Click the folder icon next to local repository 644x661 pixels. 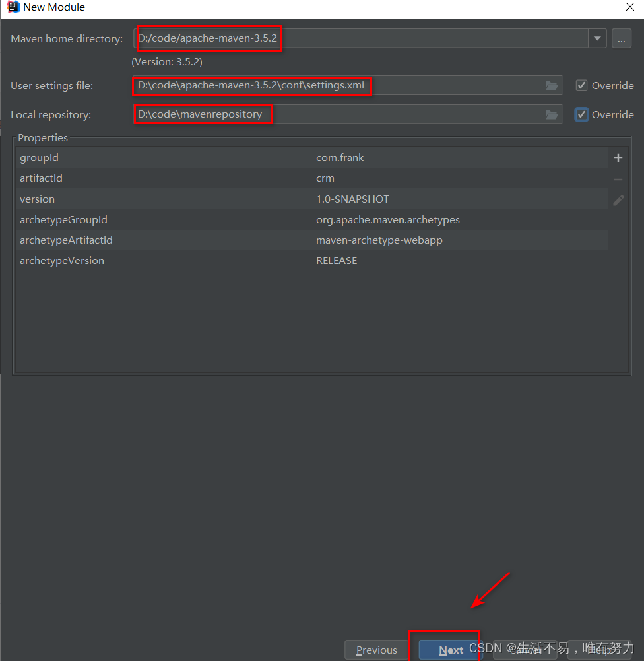point(552,114)
